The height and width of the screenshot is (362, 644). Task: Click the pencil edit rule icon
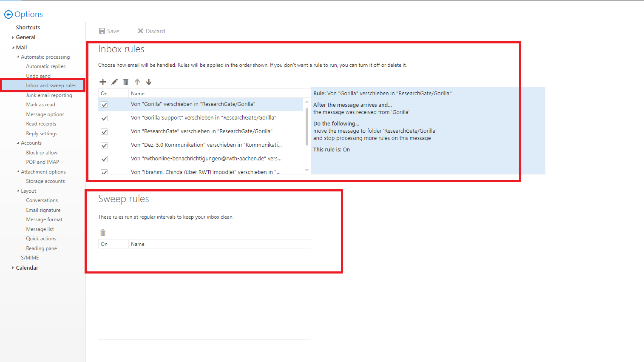(114, 82)
